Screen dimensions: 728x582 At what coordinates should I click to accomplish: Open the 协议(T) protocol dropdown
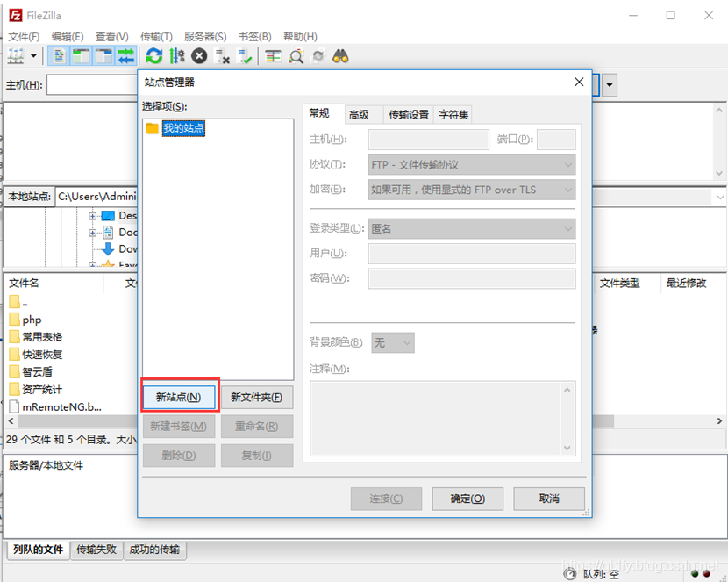pyautogui.click(x=472, y=165)
